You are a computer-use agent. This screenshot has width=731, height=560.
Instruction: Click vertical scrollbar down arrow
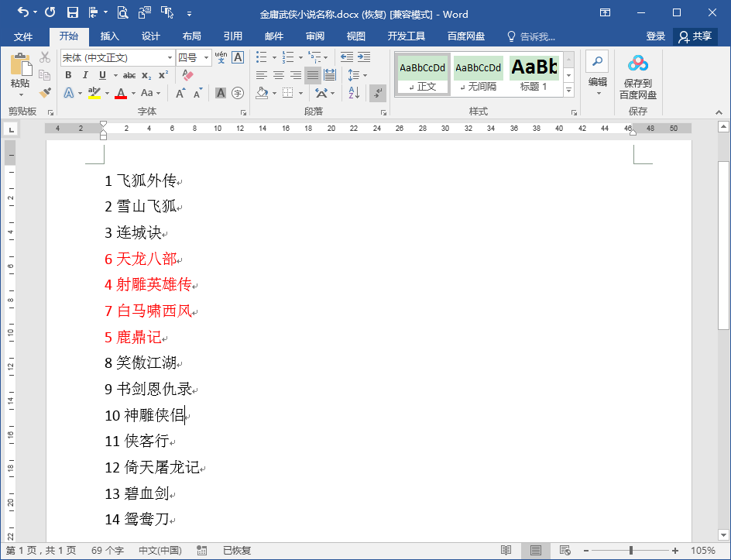tap(723, 534)
